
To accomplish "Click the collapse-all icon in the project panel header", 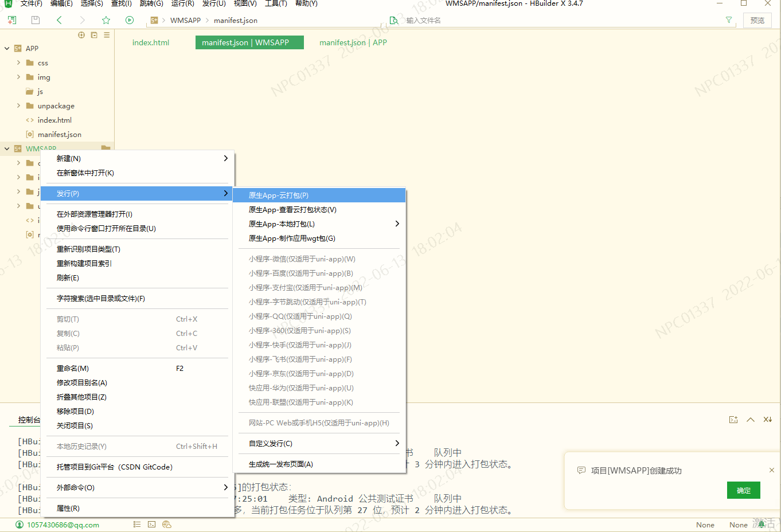I will (94, 35).
